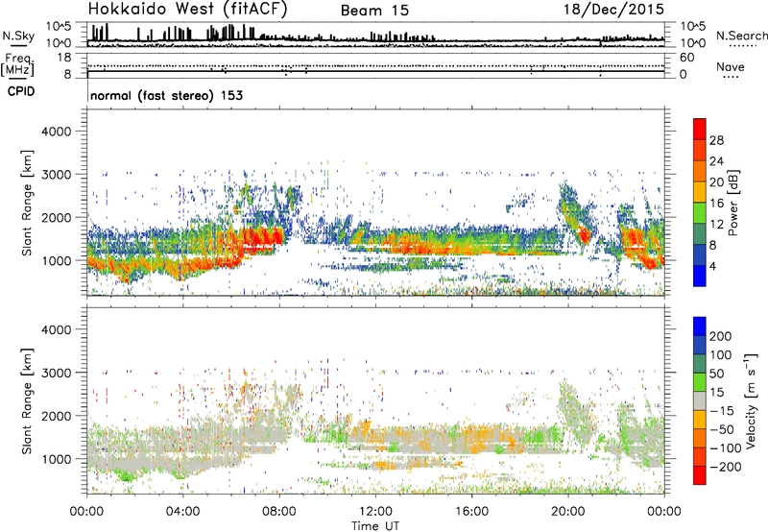The image size is (768, 532).
Task: Click the '200' value on the velocity colorbar
Action: pos(721,336)
